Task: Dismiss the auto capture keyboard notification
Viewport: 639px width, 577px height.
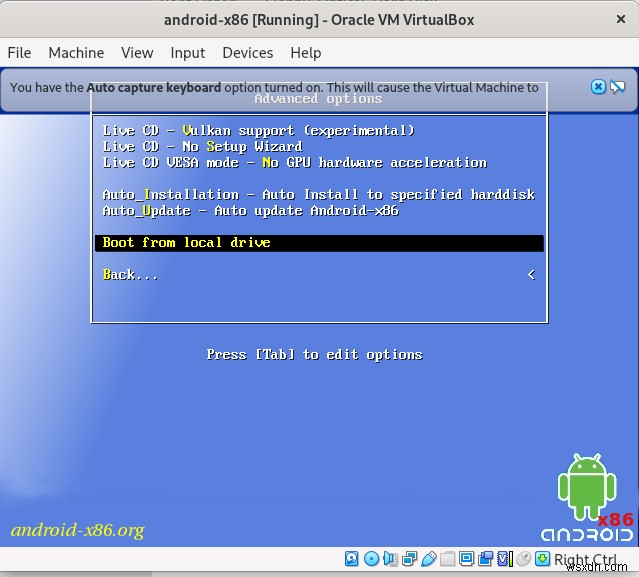Action: coord(598,86)
